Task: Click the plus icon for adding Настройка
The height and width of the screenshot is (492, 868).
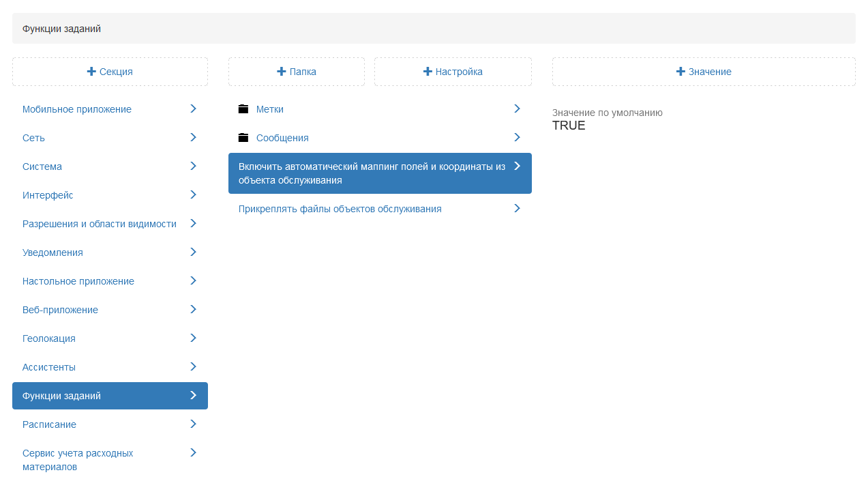Action: (428, 72)
